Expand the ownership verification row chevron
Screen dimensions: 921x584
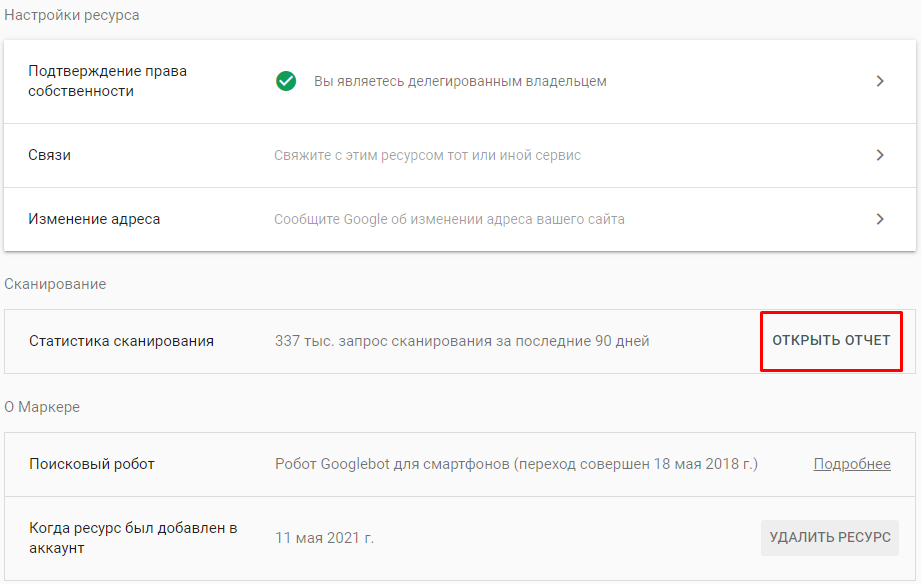click(880, 81)
